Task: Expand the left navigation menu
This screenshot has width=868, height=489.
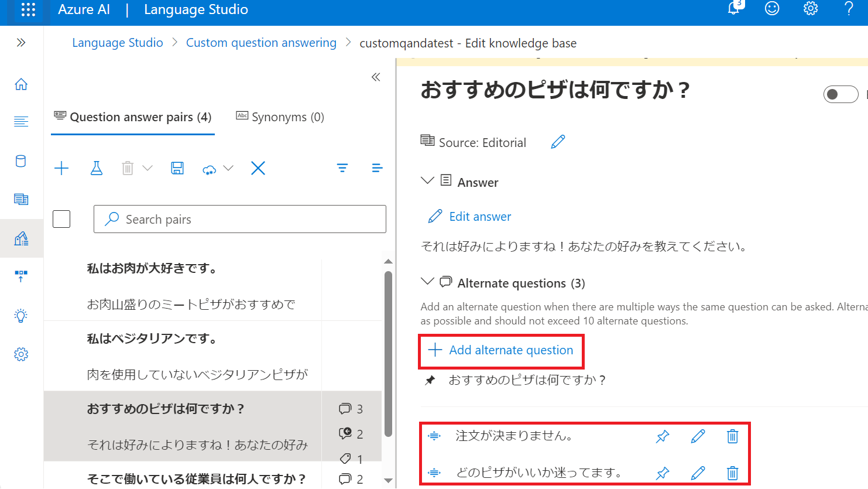Action: pyautogui.click(x=21, y=42)
